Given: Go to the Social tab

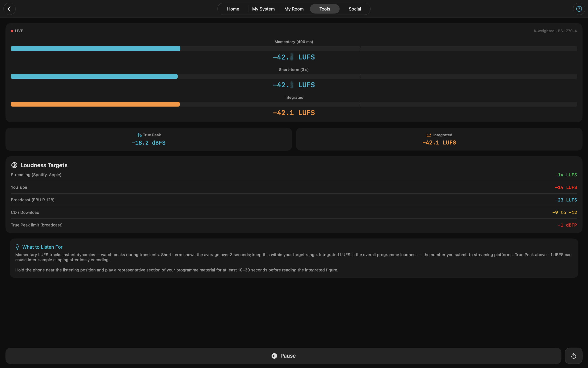Looking at the screenshot, I should click(x=355, y=9).
